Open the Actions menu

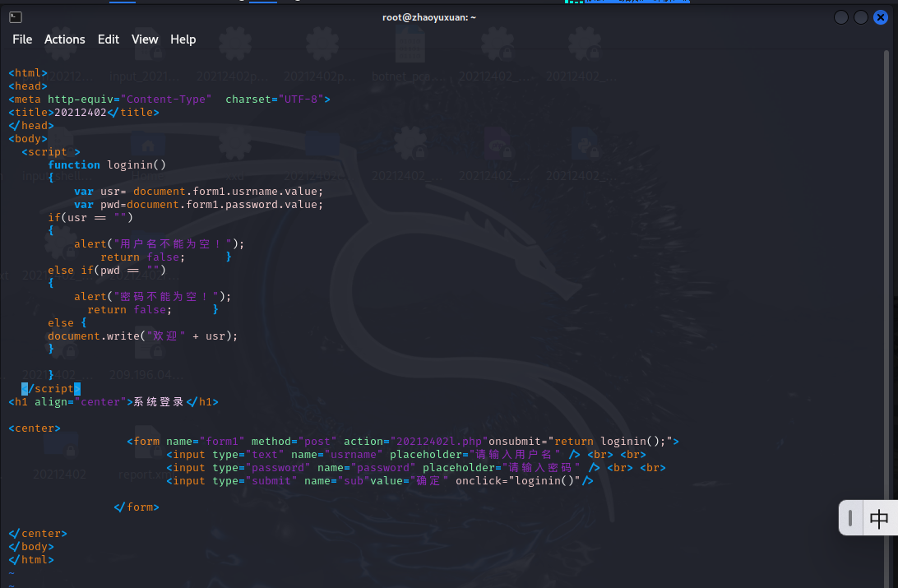[x=65, y=39]
